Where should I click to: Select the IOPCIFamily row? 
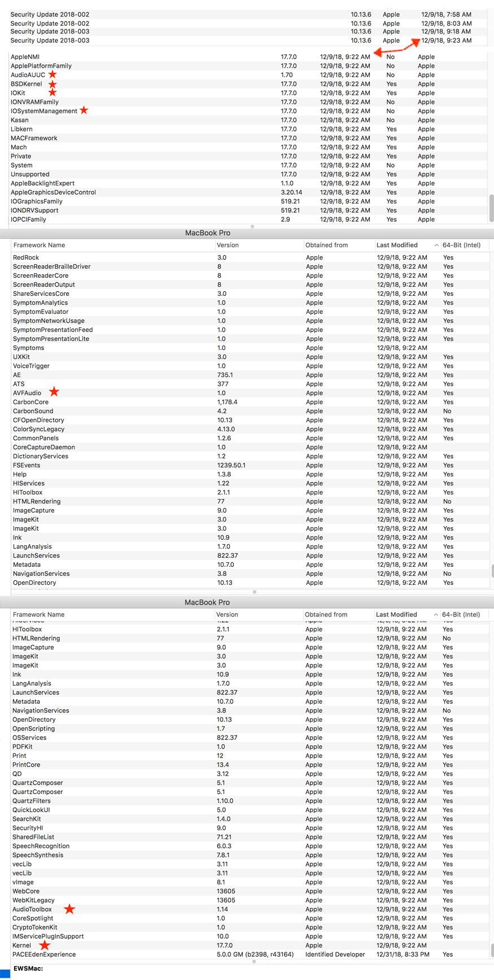coord(248,219)
